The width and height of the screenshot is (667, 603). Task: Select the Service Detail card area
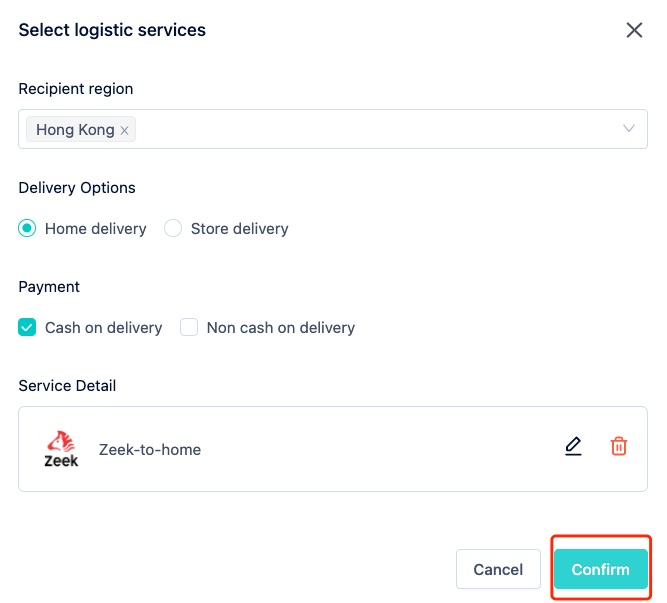[x=333, y=449]
